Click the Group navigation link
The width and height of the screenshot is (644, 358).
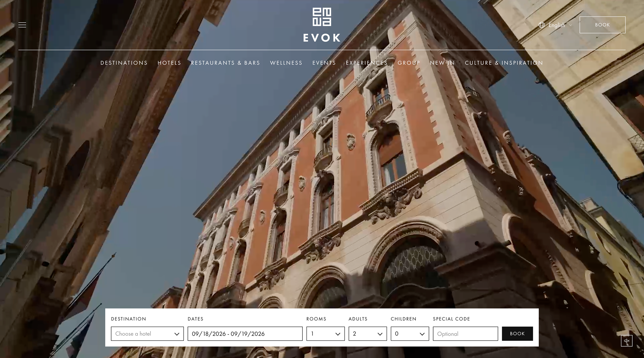tap(409, 63)
